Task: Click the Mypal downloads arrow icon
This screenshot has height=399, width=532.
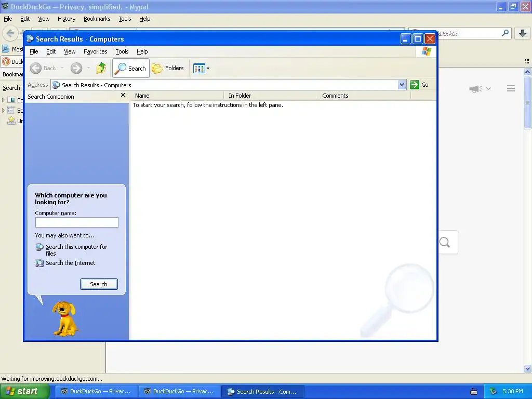Action: pos(523,33)
